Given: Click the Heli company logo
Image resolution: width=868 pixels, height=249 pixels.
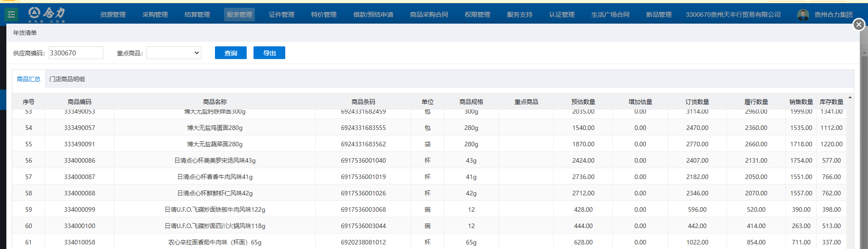Looking at the screenshot, I should pos(47,14).
